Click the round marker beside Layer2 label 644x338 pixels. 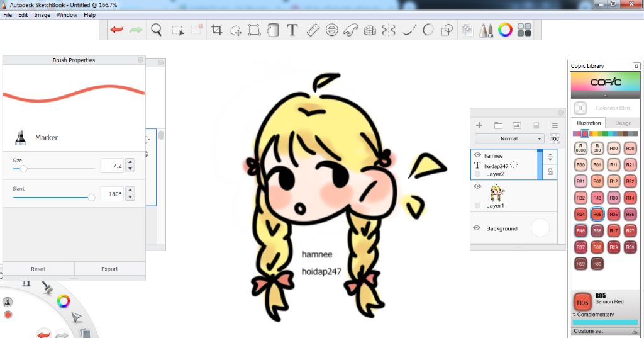[x=477, y=174]
